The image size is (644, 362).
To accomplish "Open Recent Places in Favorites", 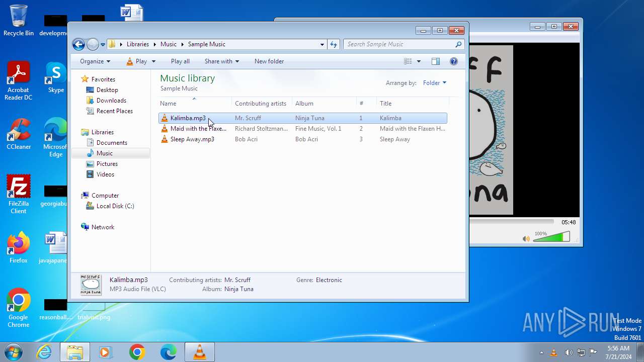I will pos(115,111).
